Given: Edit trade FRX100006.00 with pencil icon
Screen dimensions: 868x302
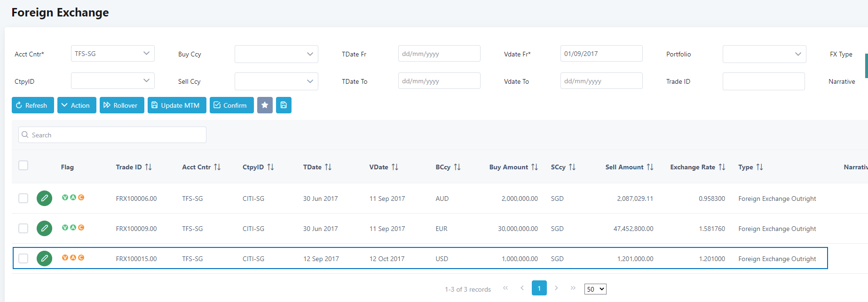Looking at the screenshot, I should [44, 199].
